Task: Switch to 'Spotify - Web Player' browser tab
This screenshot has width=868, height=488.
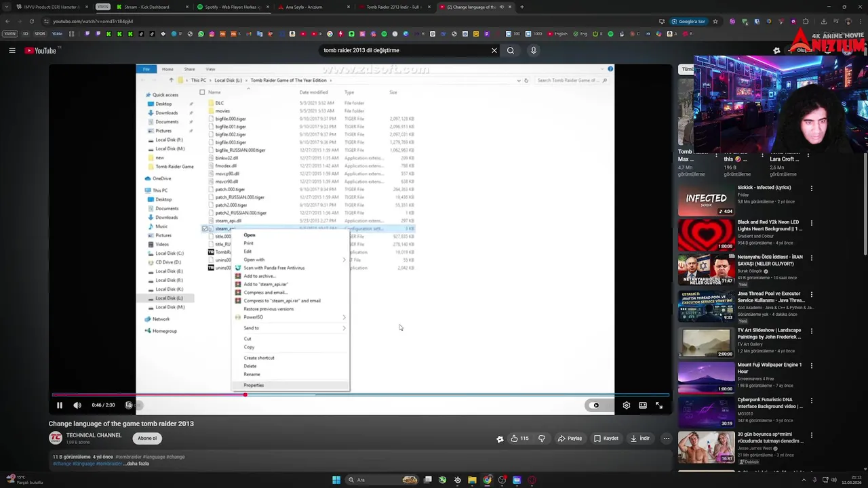Action: (x=233, y=7)
